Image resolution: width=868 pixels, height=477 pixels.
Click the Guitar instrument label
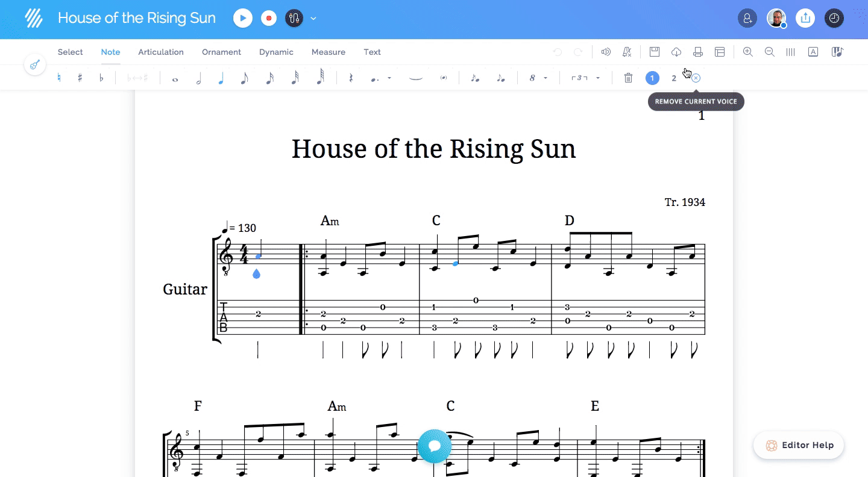pos(185,289)
